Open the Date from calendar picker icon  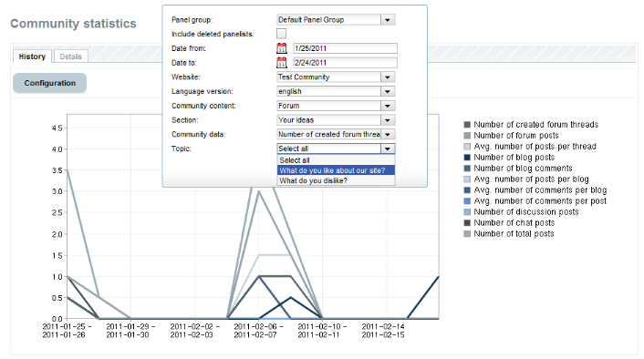point(282,48)
